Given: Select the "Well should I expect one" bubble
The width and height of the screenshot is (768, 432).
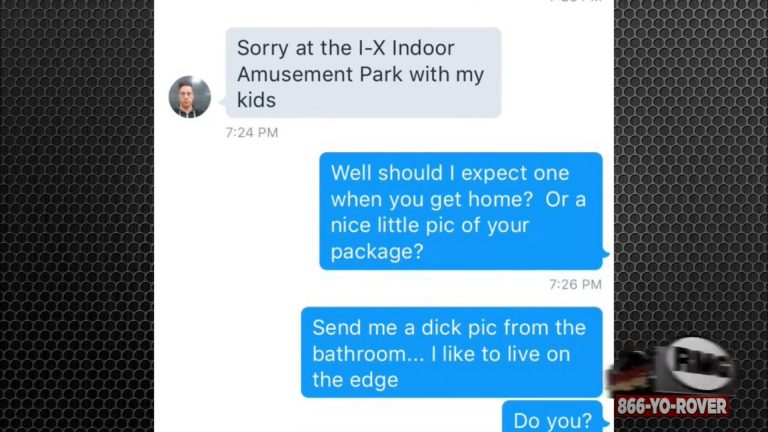Looking at the screenshot, I should pyautogui.click(x=461, y=211).
